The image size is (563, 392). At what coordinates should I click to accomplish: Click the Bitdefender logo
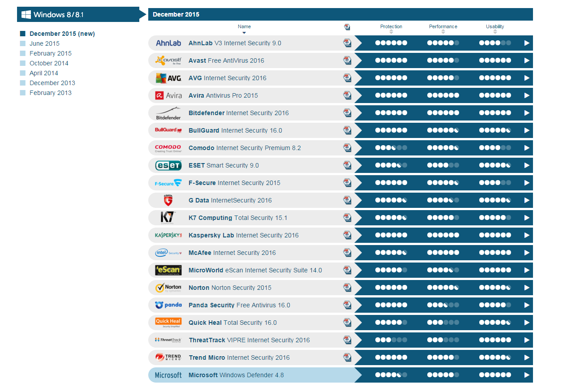pyautogui.click(x=168, y=113)
